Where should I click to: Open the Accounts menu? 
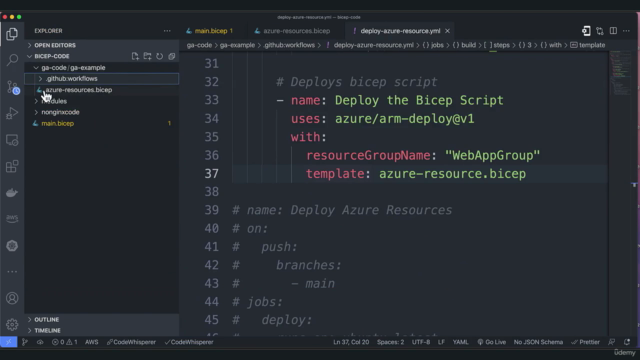(12, 298)
